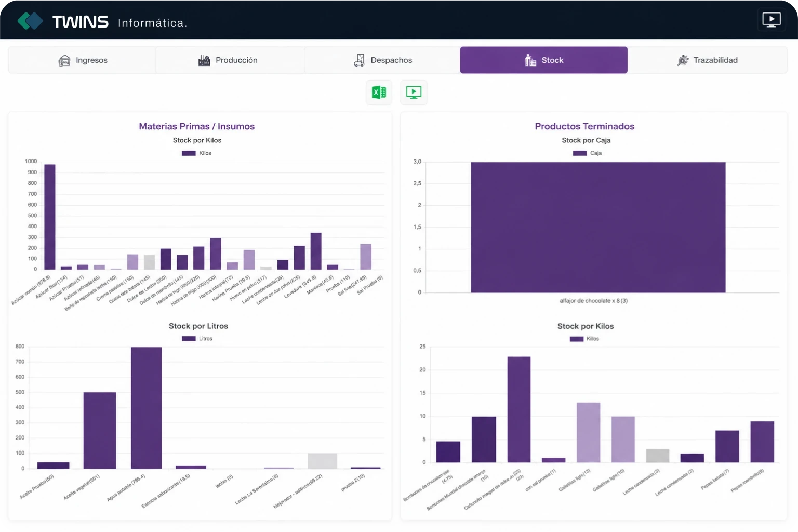Click the Aceite Prueba (50) bar

pyautogui.click(x=53, y=465)
